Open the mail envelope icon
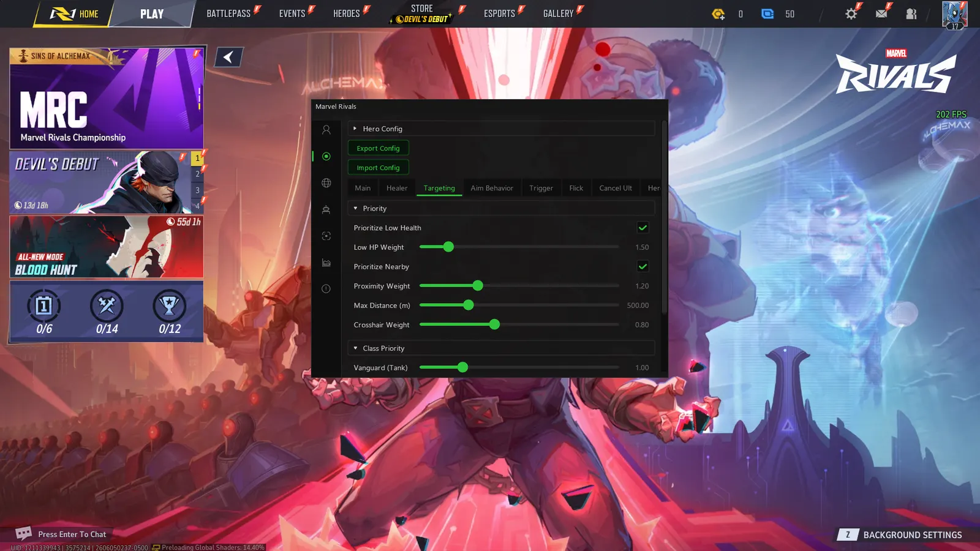The image size is (980, 551). [x=881, y=13]
